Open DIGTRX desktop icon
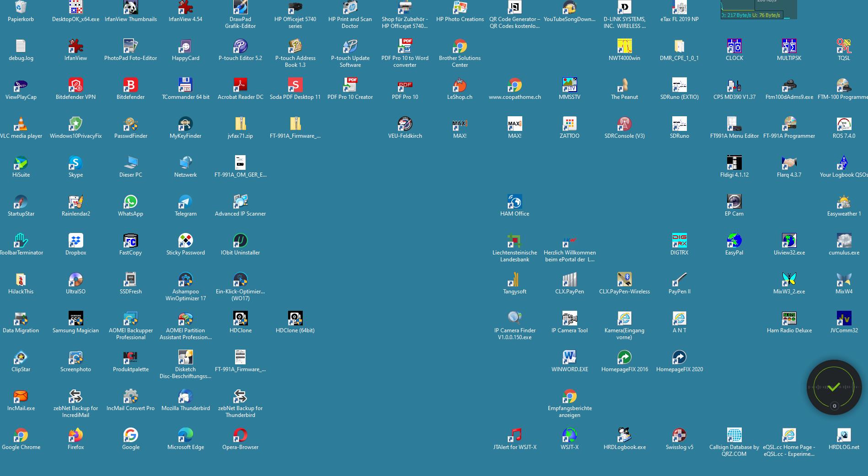This screenshot has height=476, width=868. [680, 241]
